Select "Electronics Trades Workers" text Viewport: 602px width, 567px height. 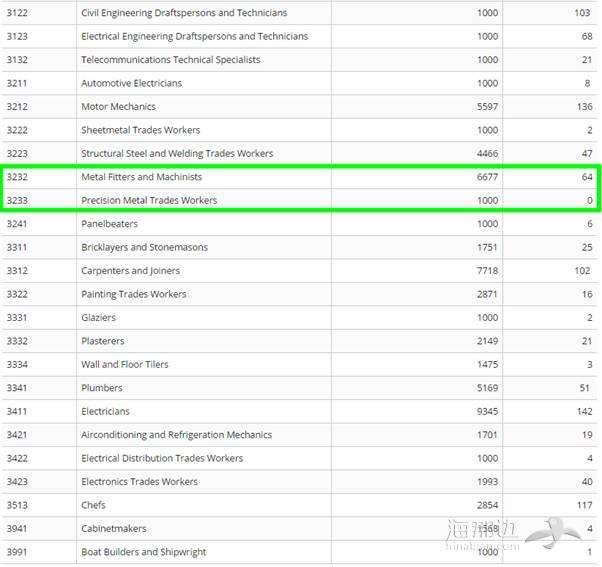139,481
